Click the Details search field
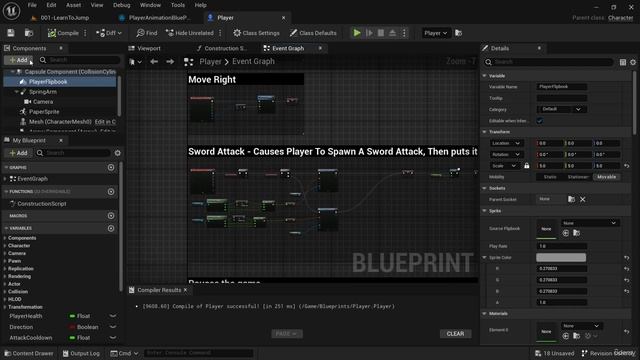 [548, 62]
